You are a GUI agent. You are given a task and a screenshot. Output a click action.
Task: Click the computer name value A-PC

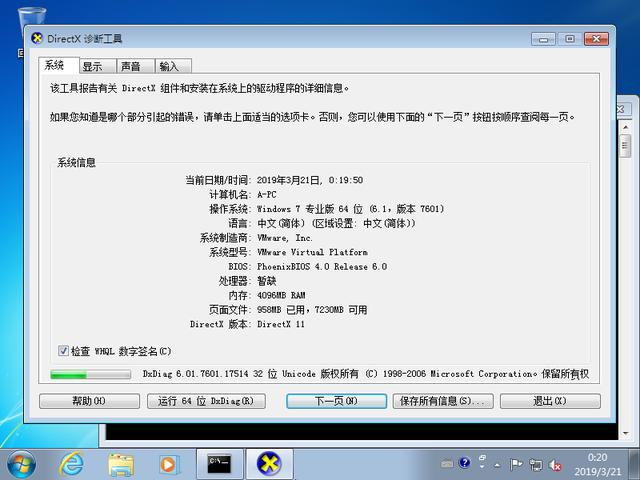267,195
